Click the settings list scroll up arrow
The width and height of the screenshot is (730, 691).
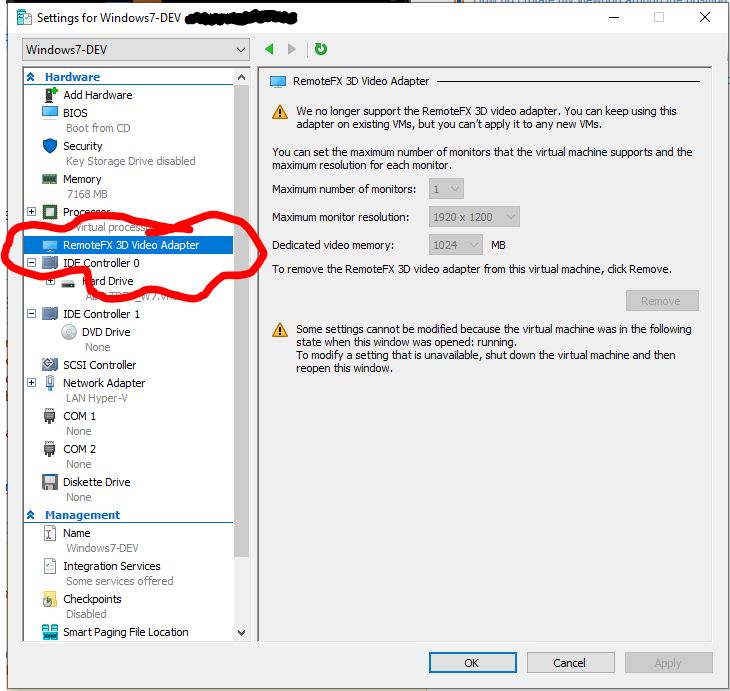[x=241, y=77]
